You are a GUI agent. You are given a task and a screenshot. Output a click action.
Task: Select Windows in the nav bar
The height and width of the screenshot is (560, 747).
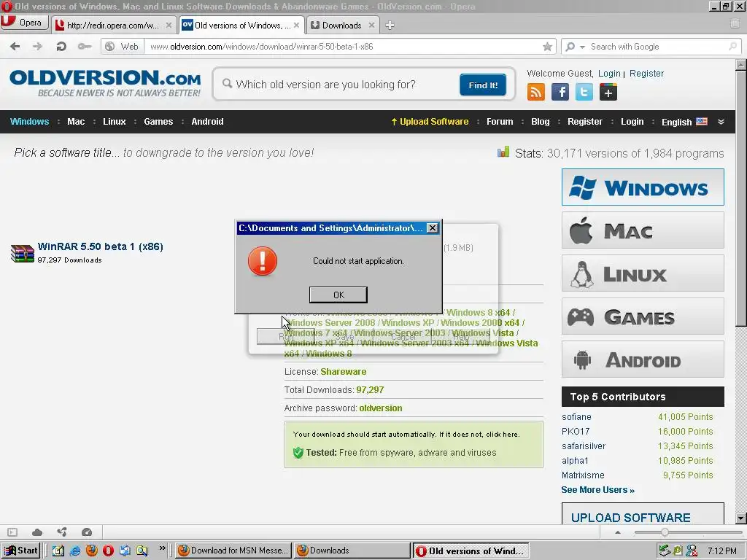point(29,122)
